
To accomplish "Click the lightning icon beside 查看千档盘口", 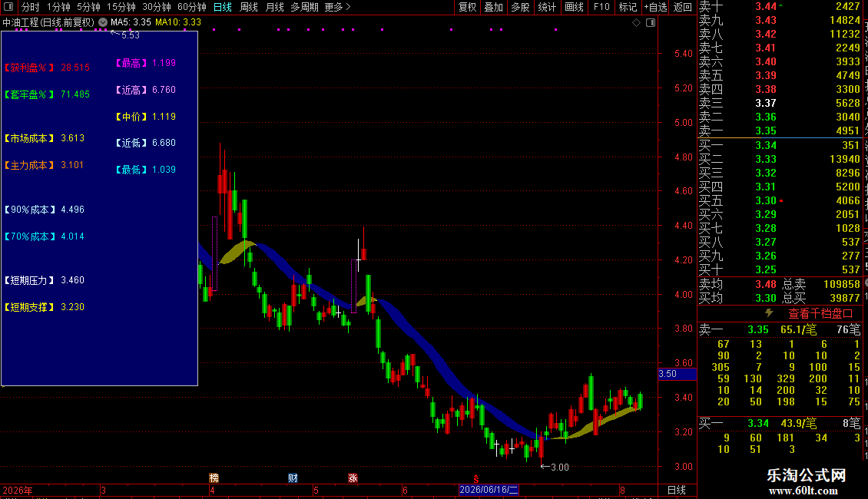I will point(769,313).
